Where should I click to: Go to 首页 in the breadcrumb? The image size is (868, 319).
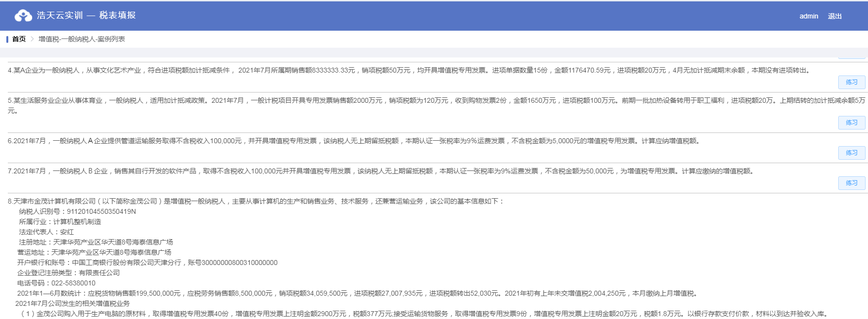19,39
